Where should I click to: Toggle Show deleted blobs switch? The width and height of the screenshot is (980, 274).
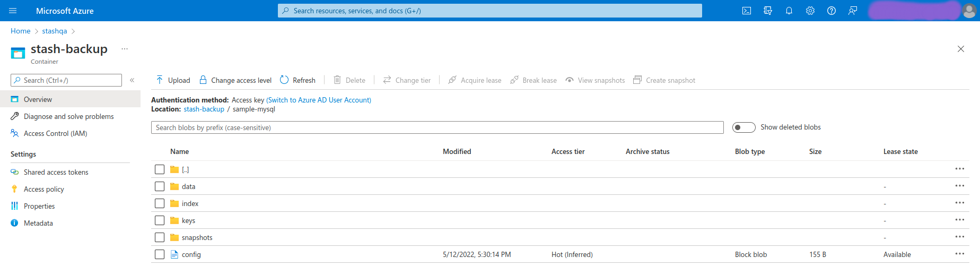(x=743, y=127)
